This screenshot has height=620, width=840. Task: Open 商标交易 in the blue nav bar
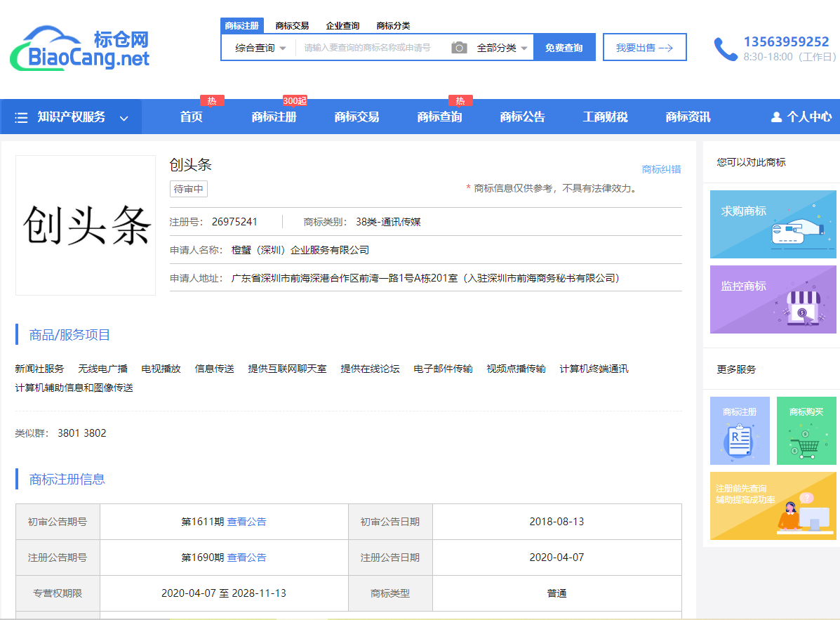click(356, 117)
